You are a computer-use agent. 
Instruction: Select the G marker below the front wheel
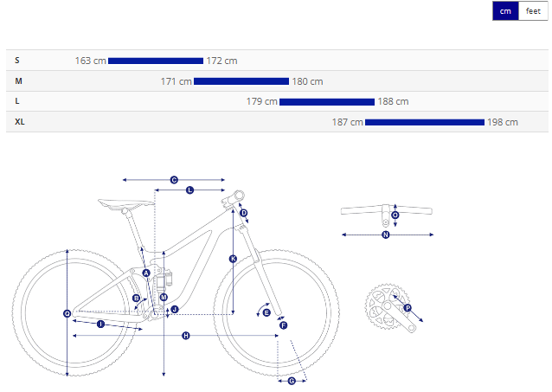292,380
